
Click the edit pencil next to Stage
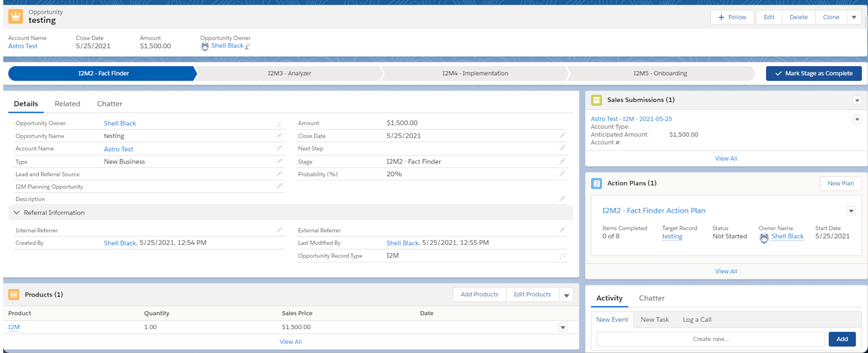click(562, 161)
